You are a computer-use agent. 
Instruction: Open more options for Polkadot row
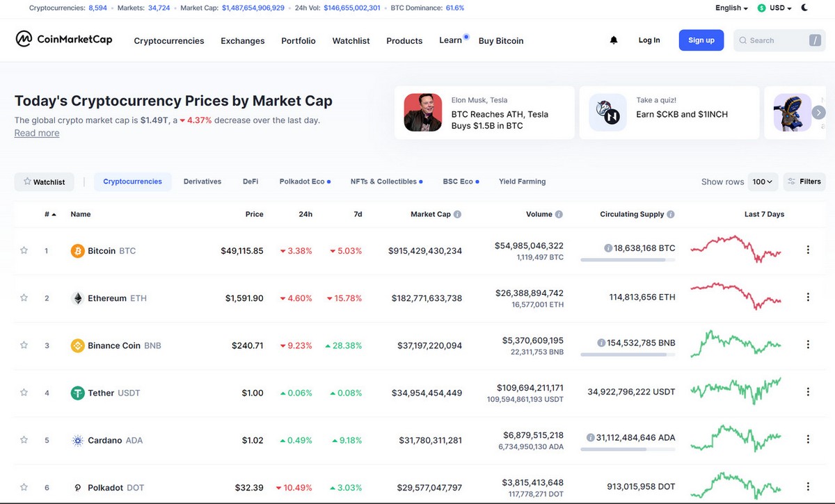(x=808, y=487)
